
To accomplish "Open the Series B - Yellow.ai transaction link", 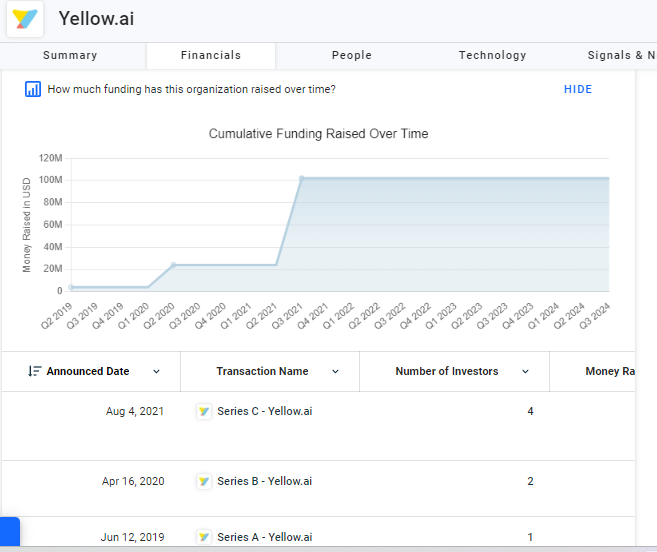I will [x=264, y=481].
